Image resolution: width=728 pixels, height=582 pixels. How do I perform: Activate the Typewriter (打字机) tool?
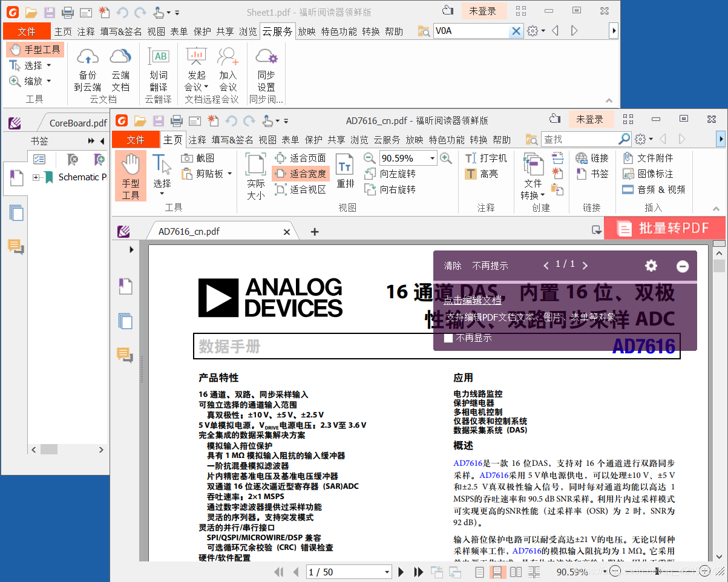(486, 158)
